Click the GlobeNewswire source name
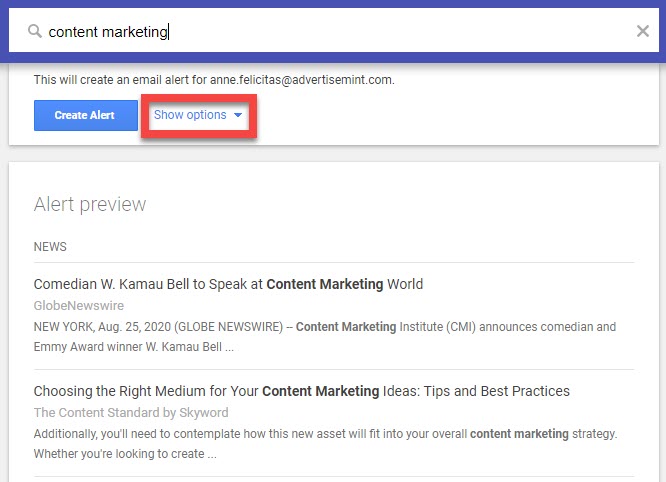The width and height of the screenshot is (666, 482). (x=79, y=305)
